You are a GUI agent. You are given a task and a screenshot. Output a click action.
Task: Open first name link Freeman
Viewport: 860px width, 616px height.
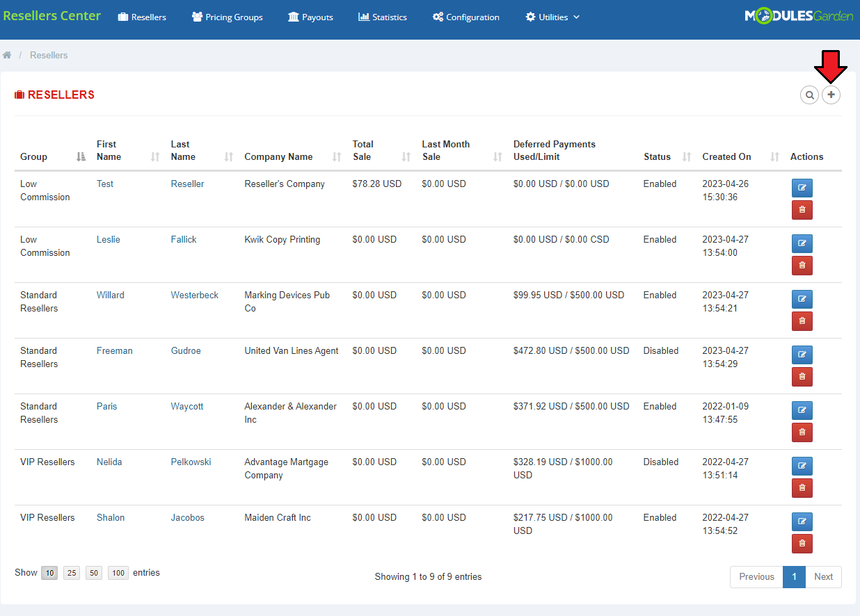[x=115, y=350]
